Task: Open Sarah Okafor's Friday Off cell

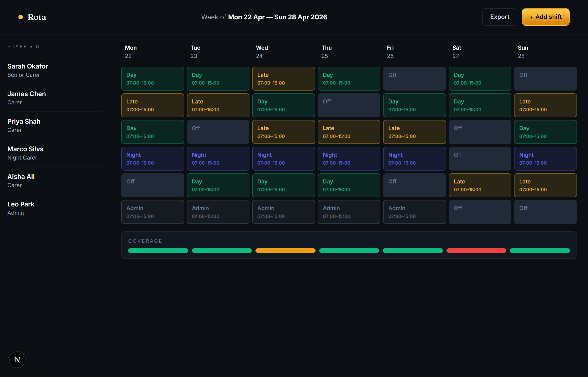Action: (414, 79)
